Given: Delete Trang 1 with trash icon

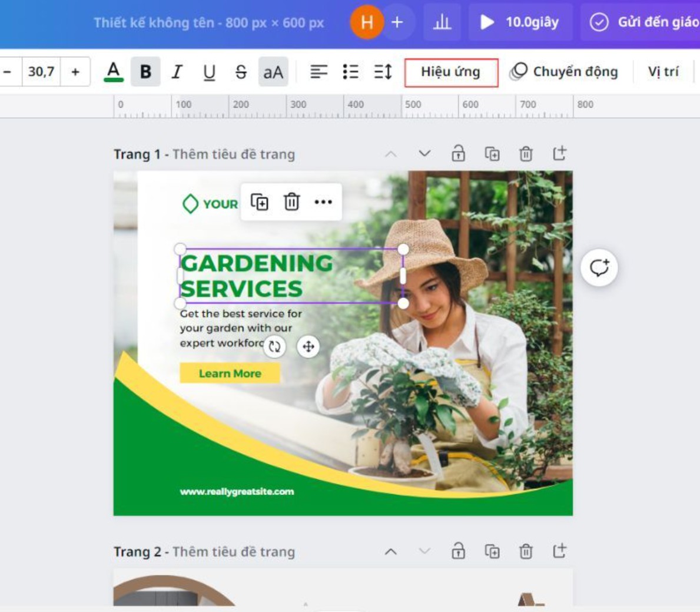Looking at the screenshot, I should coord(526,154).
